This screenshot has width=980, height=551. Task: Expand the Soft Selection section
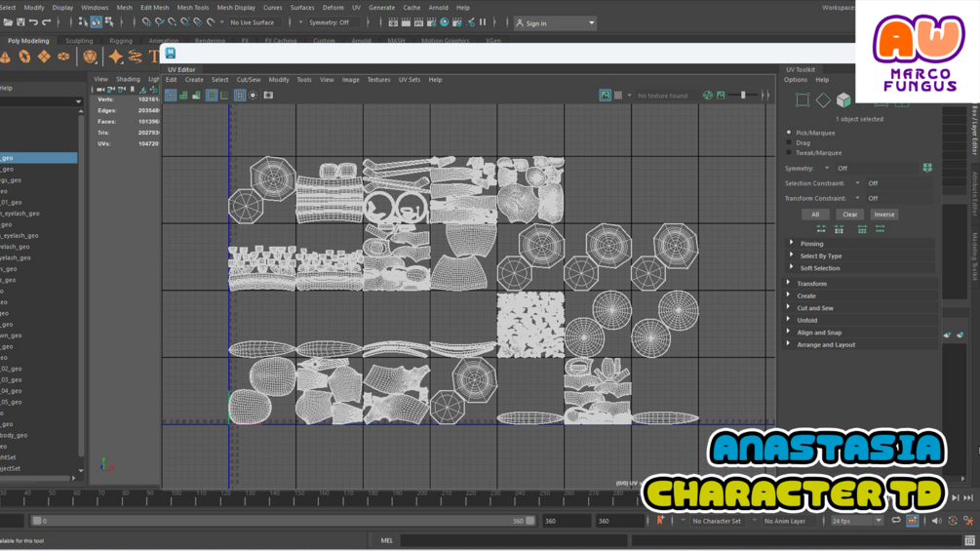[859, 268]
